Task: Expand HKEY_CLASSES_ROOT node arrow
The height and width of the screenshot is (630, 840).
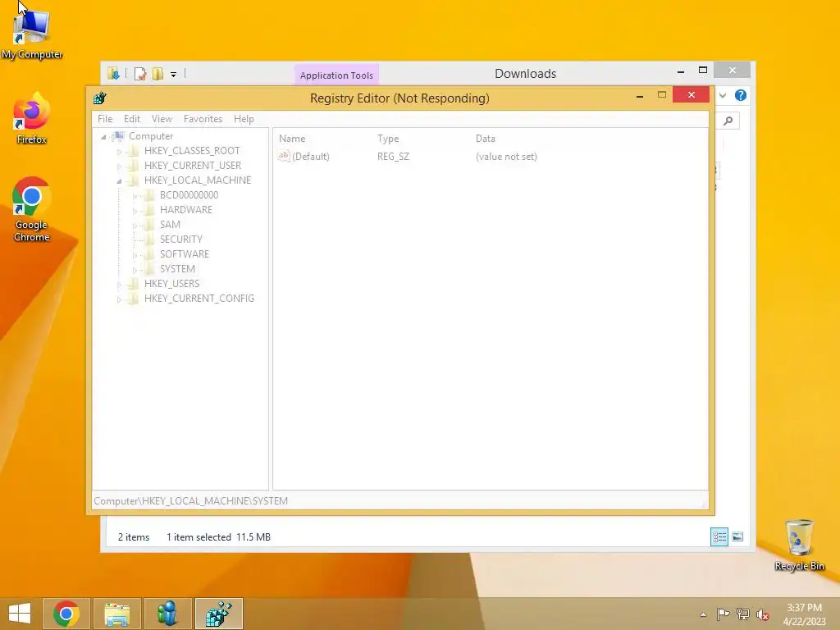Action: [x=120, y=152]
